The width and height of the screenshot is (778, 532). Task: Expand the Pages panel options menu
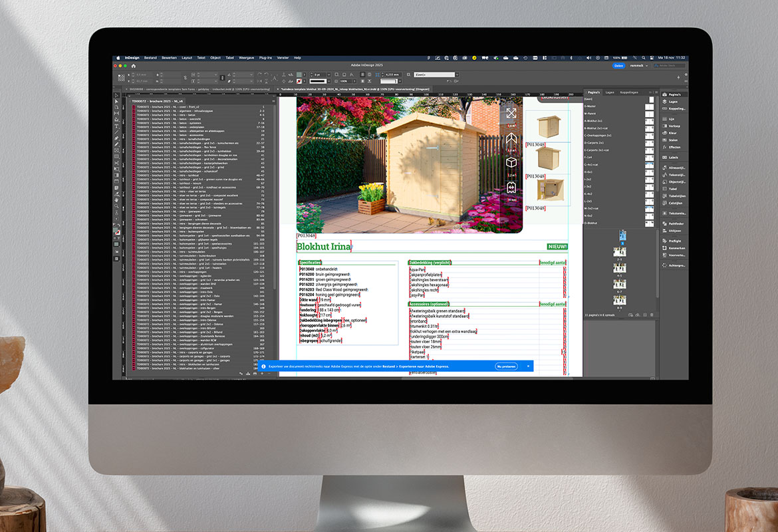656,92
